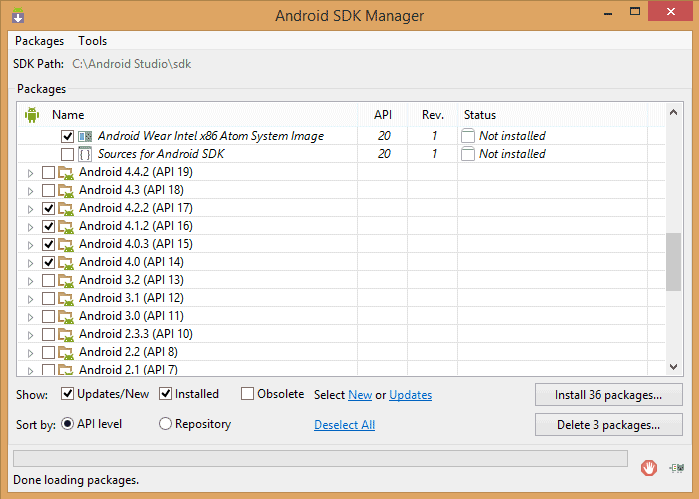Click the Android 3.2 (API 13) folder icon

[x=66, y=280]
